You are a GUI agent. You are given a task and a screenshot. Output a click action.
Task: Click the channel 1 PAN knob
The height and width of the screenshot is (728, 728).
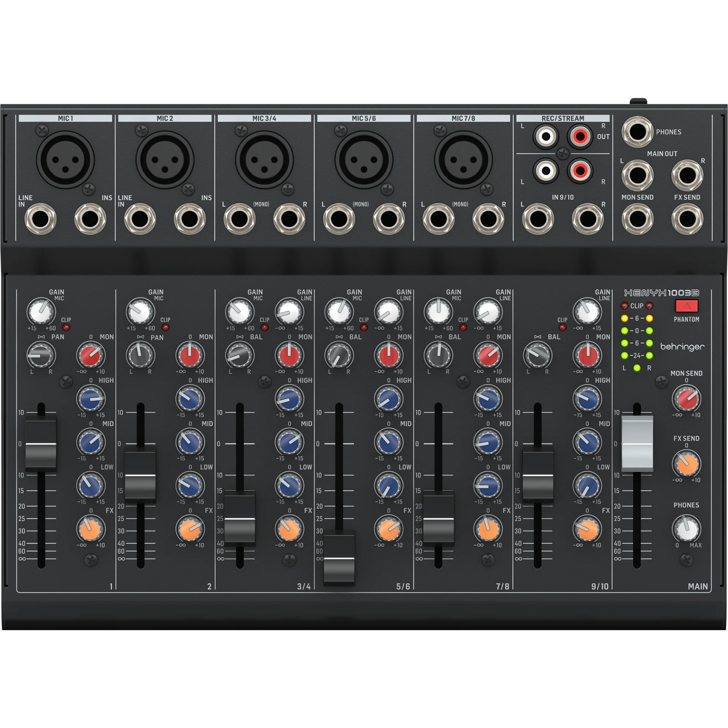click(x=41, y=355)
